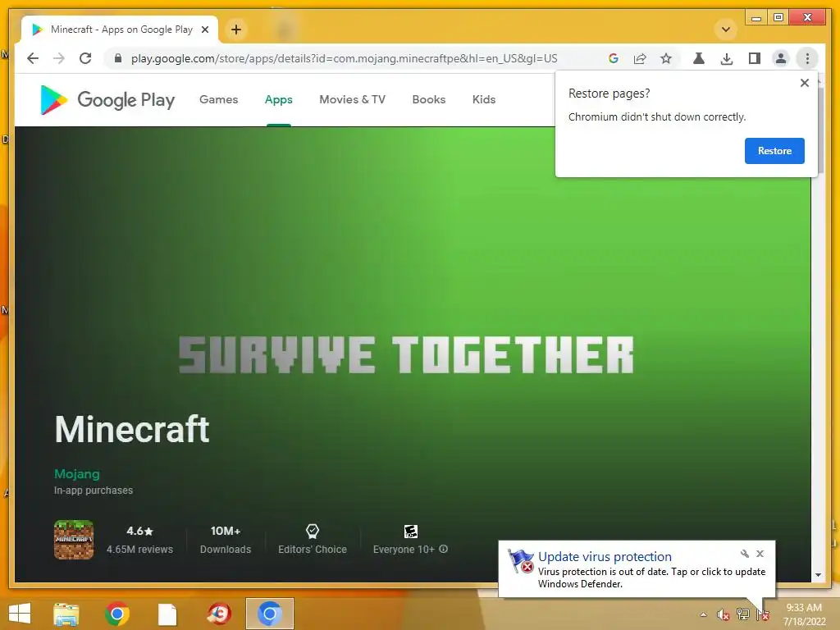Select the Minecraft browser tab
The width and height of the screenshot is (840, 630).
[x=120, y=30]
